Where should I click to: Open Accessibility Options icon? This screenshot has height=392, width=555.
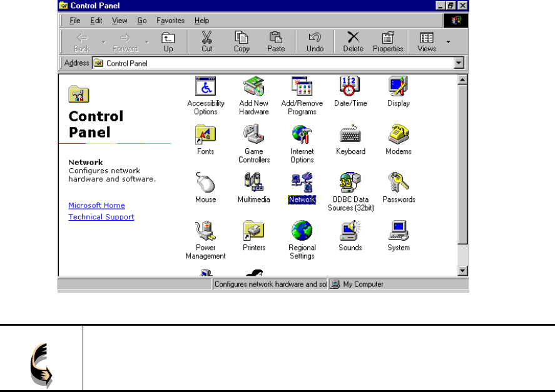pyautogui.click(x=206, y=96)
